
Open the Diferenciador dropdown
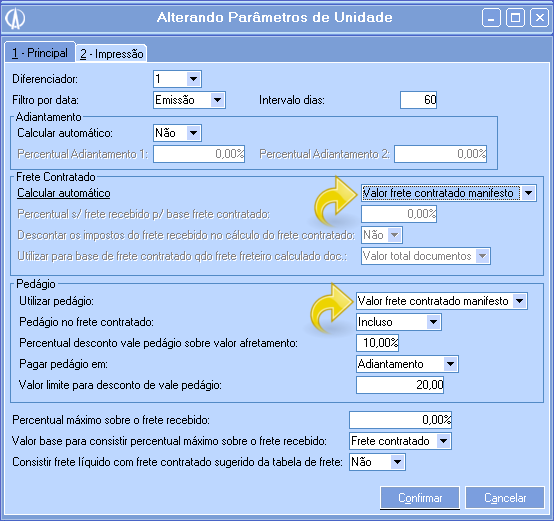pyautogui.click(x=193, y=79)
